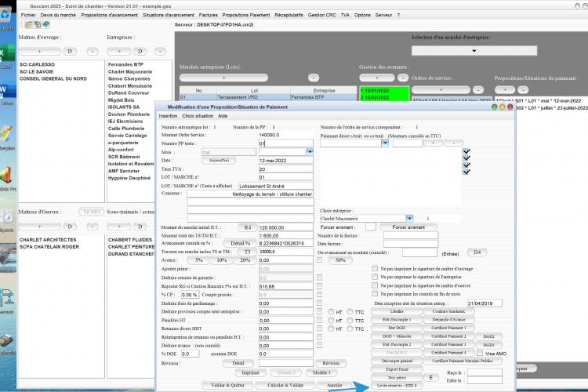Open the Devis du marché menu
588x392 pixels.
click(x=58, y=15)
